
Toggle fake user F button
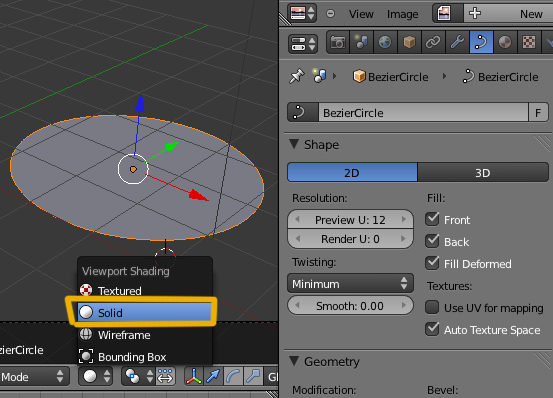(x=538, y=112)
